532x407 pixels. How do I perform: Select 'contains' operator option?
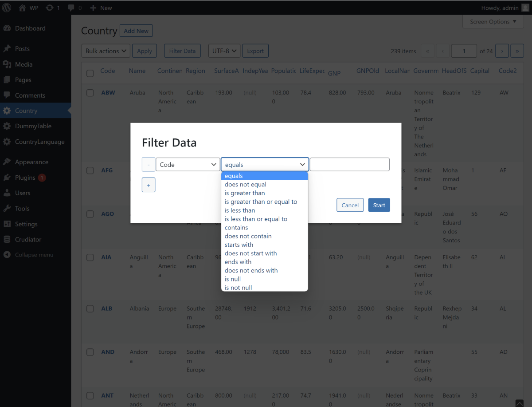[x=265, y=227]
